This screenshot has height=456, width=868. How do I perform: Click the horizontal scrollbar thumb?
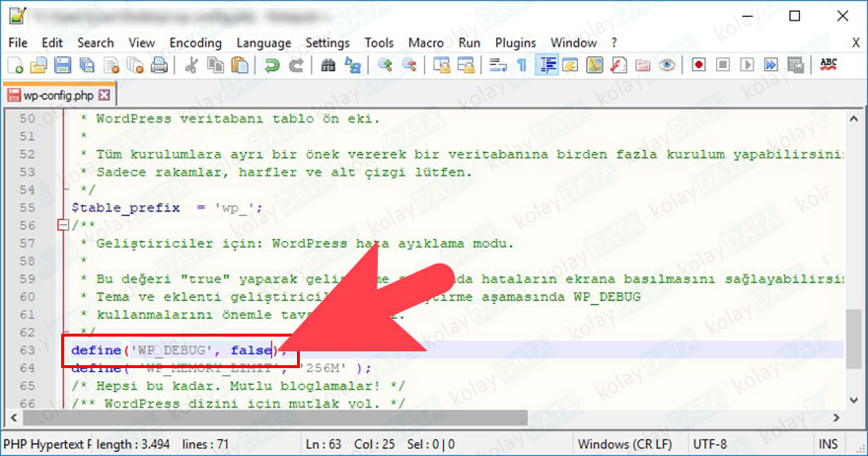point(275,418)
